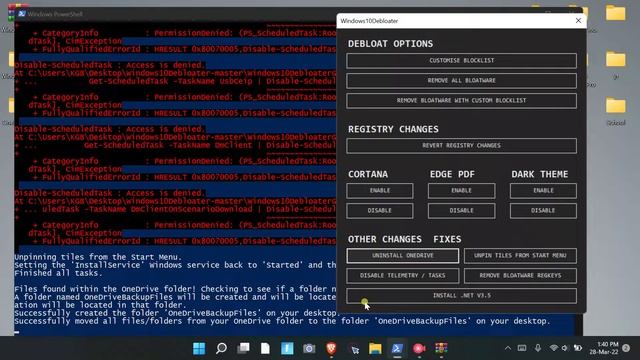This screenshot has height=360, width=640.
Task: Select Remove Bloatware With Custom Blocklist
Action: (461, 100)
